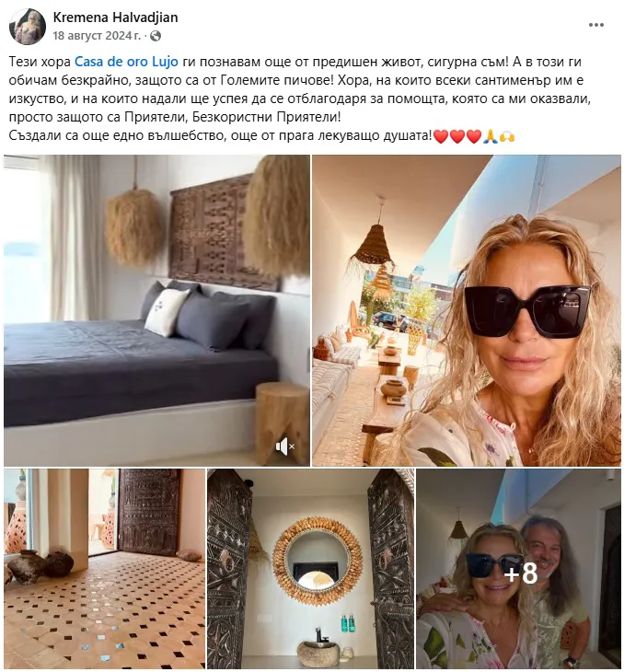This screenshot has height=672, width=624.
Task: Open the Casa de oro Lujo page link
Action: pos(126,62)
